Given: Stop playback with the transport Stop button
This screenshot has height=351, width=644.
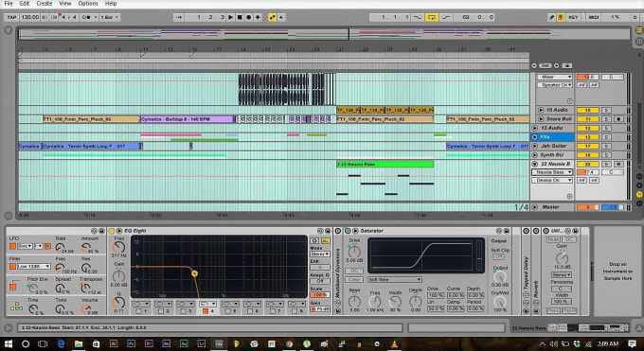Looking at the screenshot, I should (x=240, y=17).
